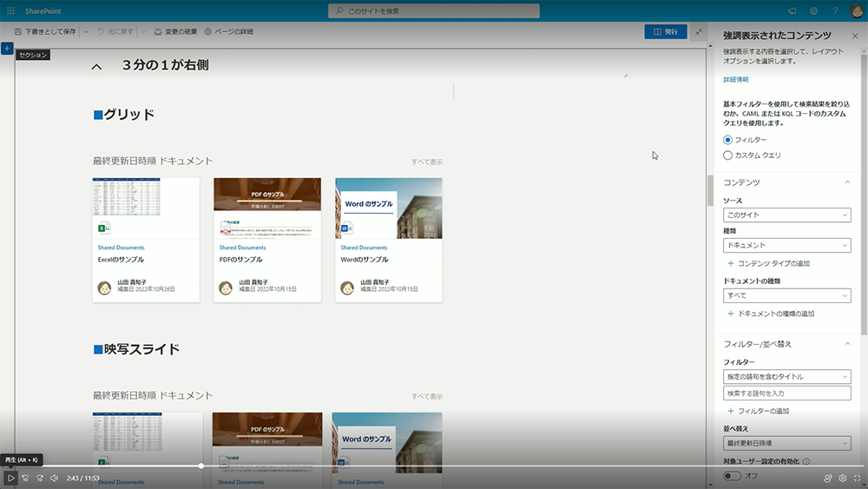Click すべて表示 in the グリッド section
Viewport: 868px width, 489px height.
pyautogui.click(x=427, y=162)
